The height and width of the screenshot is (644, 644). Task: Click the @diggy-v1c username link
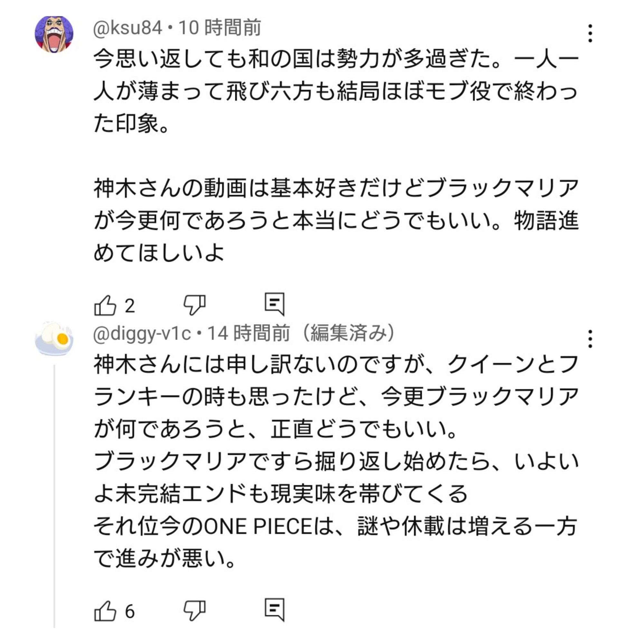pos(142,333)
